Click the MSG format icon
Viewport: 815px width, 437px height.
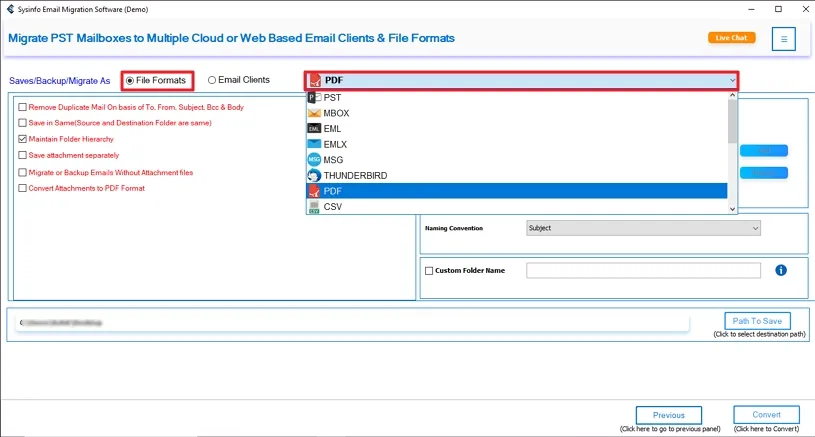click(x=314, y=160)
